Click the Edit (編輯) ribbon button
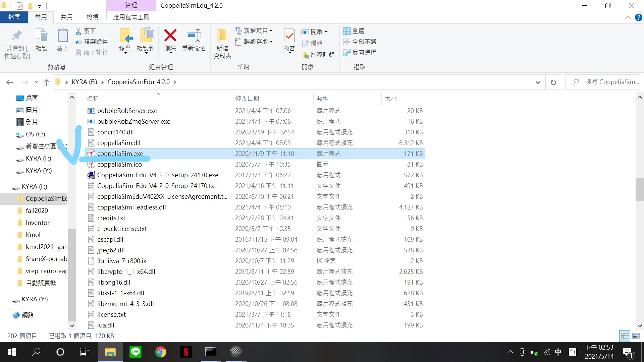This screenshot has height=362, width=644. click(312, 43)
